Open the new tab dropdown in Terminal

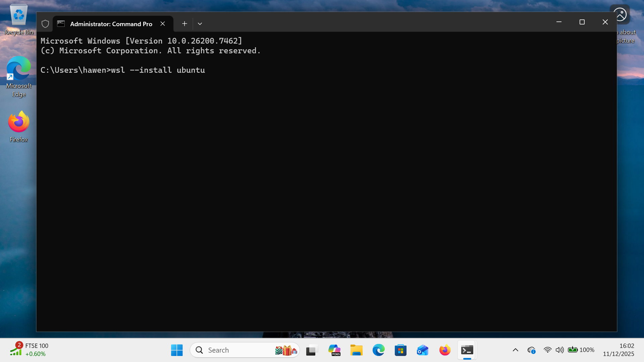(x=200, y=23)
